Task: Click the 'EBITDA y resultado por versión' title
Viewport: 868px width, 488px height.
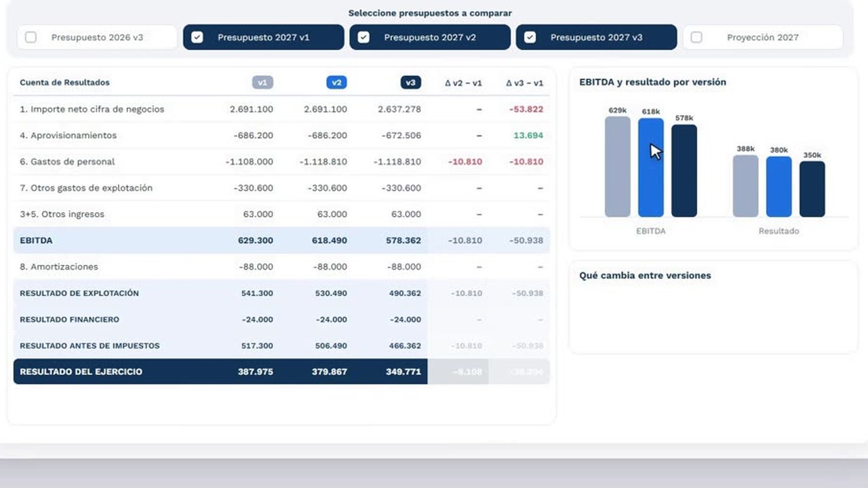Action: (652, 82)
